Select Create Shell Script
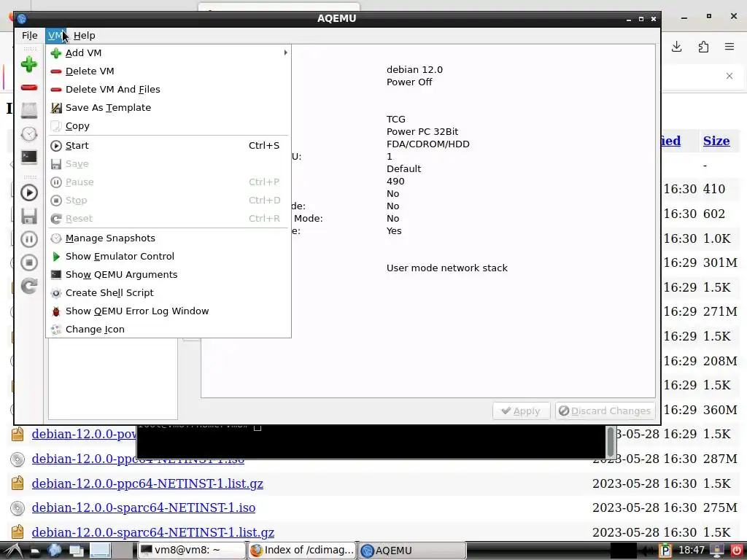 169,293
